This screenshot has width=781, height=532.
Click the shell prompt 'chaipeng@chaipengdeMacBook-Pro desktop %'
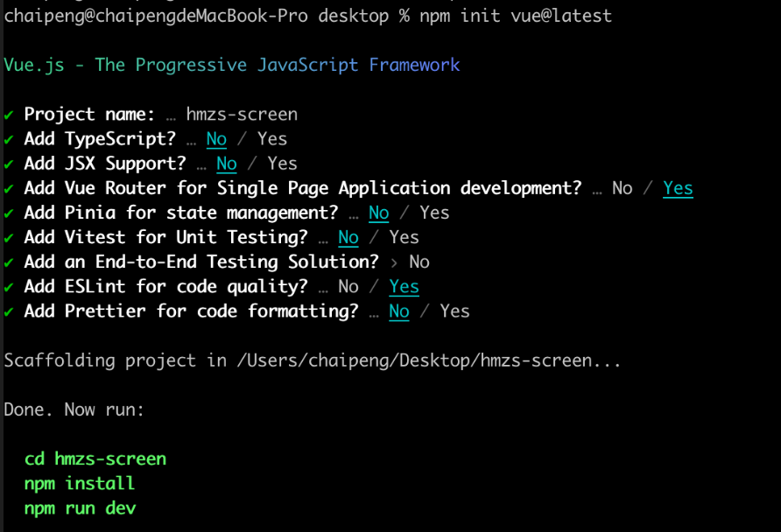click(207, 16)
